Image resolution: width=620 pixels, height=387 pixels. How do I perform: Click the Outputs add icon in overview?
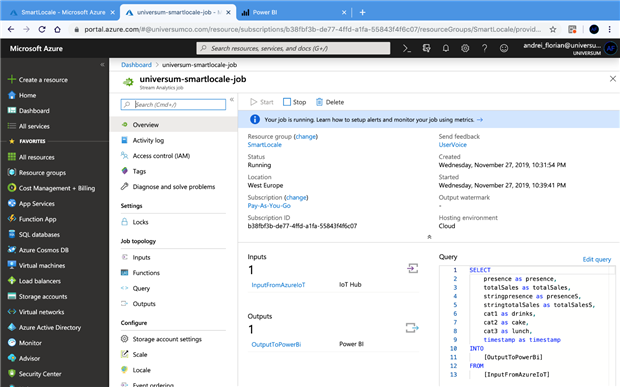click(x=412, y=328)
